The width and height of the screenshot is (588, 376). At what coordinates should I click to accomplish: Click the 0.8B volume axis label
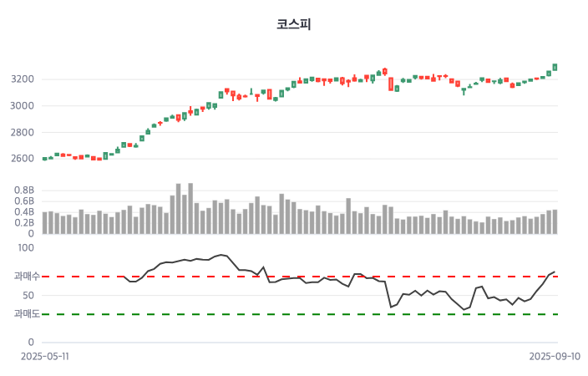click(24, 191)
